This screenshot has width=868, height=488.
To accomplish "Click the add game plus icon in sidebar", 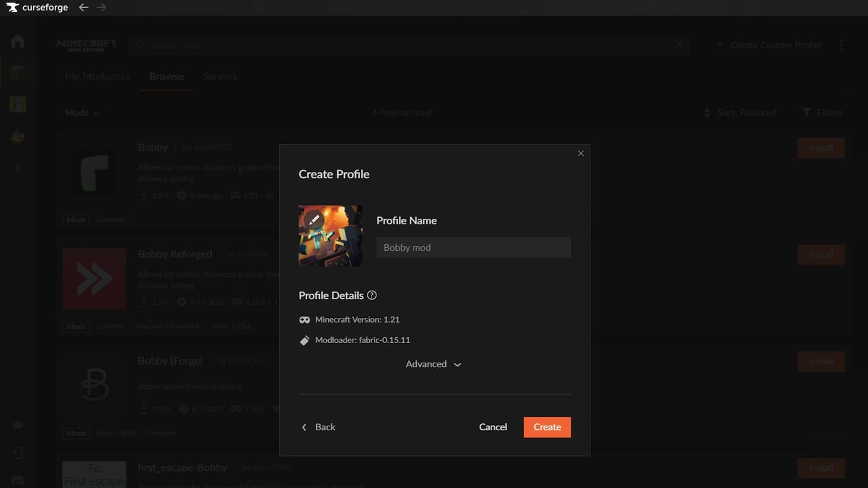I will (17, 168).
